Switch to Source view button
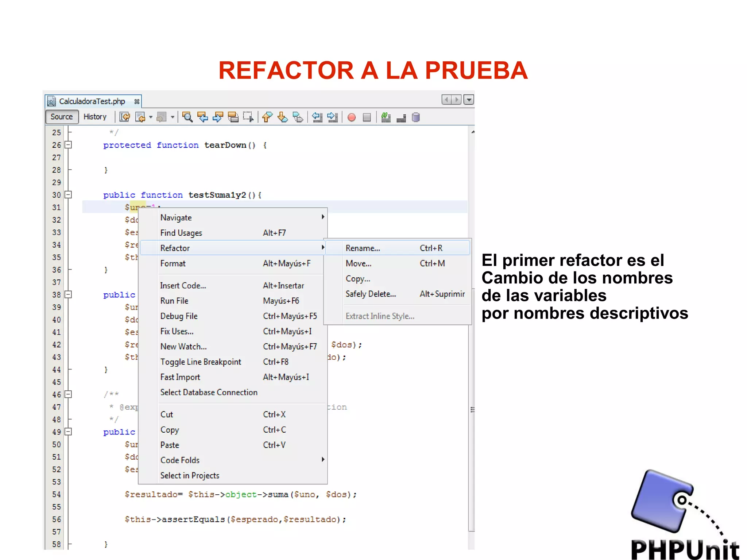 click(62, 117)
